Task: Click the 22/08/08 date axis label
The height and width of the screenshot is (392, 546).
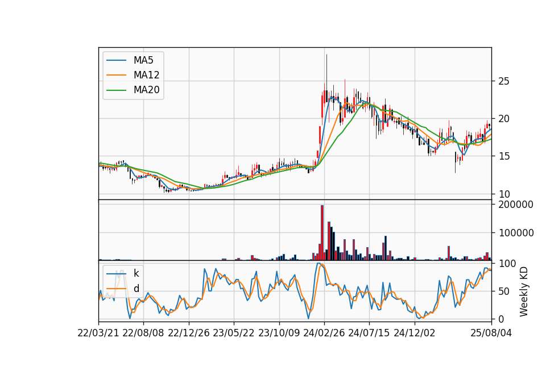Action: (x=143, y=333)
